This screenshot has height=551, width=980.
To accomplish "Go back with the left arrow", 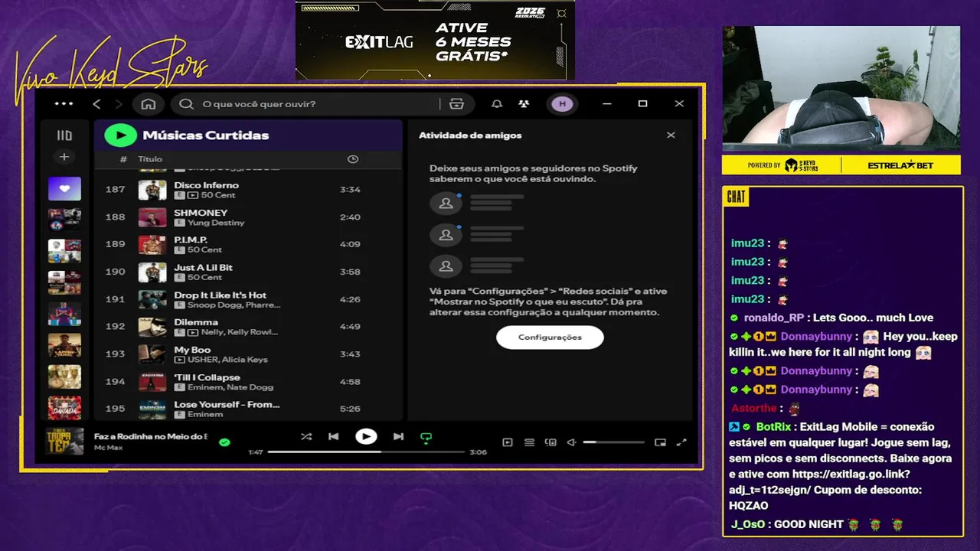I will pos(96,104).
